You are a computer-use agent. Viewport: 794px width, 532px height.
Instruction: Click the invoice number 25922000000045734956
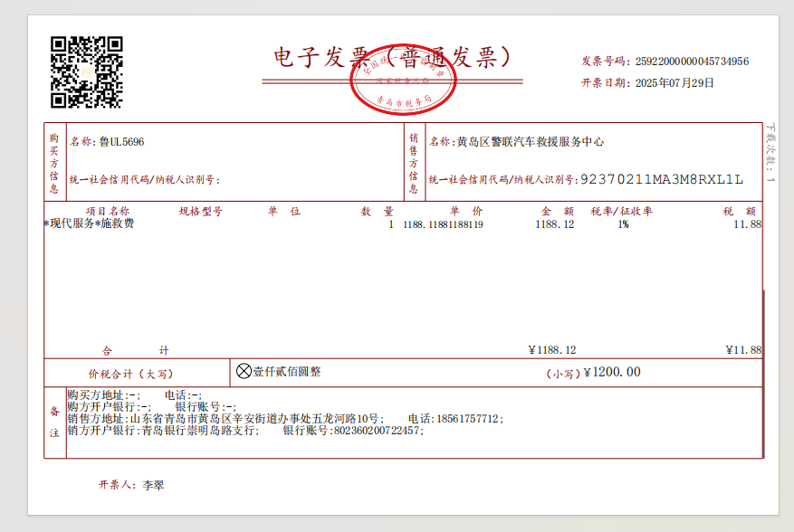click(x=692, y=62)
